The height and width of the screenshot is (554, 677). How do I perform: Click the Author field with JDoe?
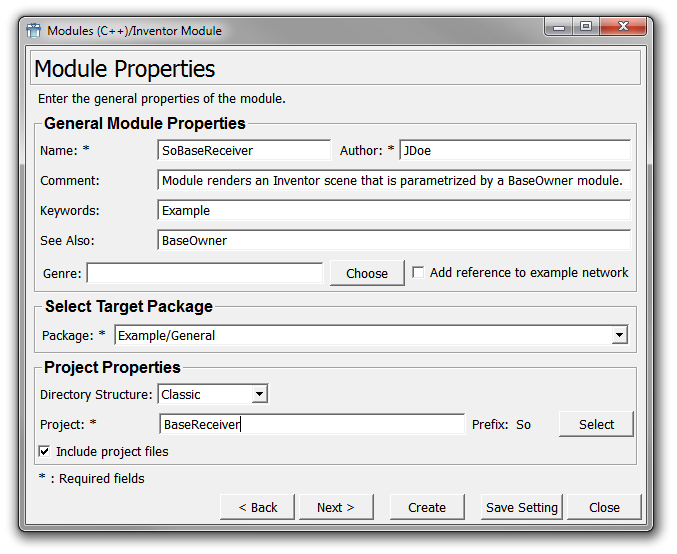[514, 150]
